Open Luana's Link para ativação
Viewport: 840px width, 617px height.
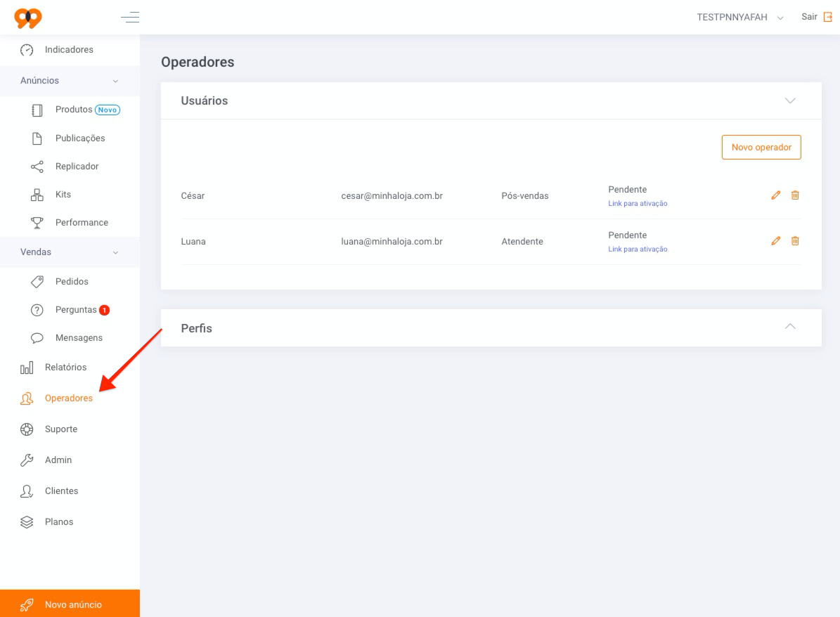pyautogui.click(x=638, y=249)
